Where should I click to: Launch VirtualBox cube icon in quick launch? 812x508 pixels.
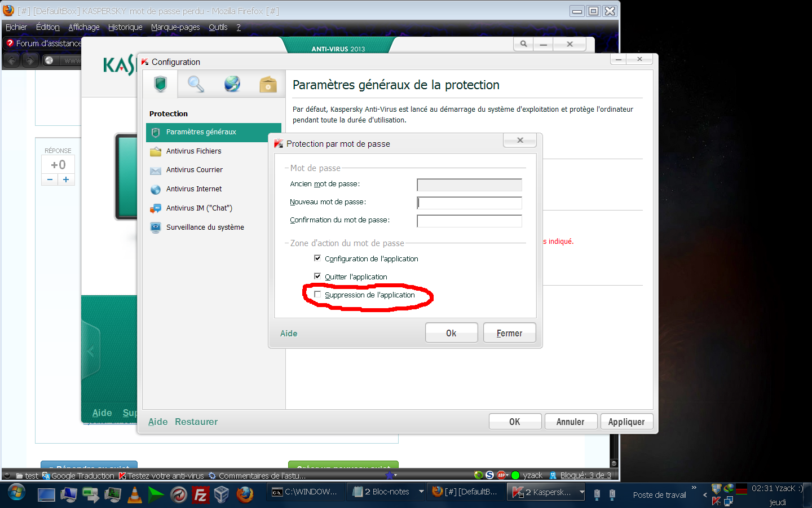(222, 495)
